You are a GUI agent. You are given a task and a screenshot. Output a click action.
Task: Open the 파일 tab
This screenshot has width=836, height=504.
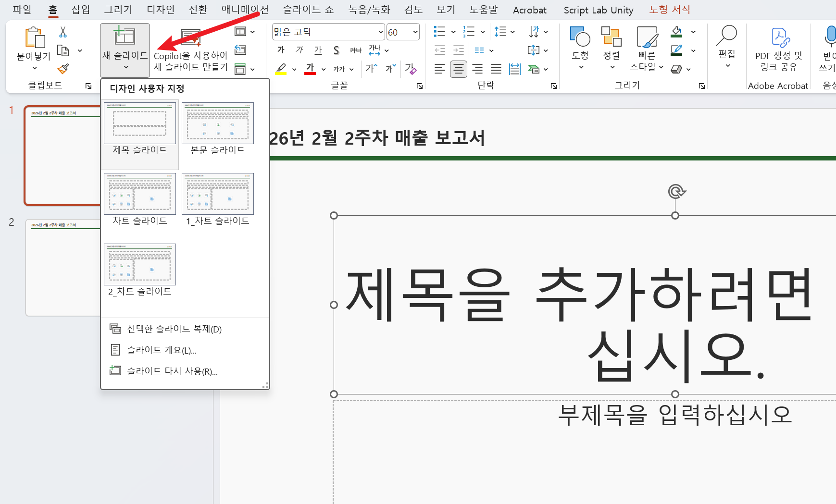coord(22,10)
